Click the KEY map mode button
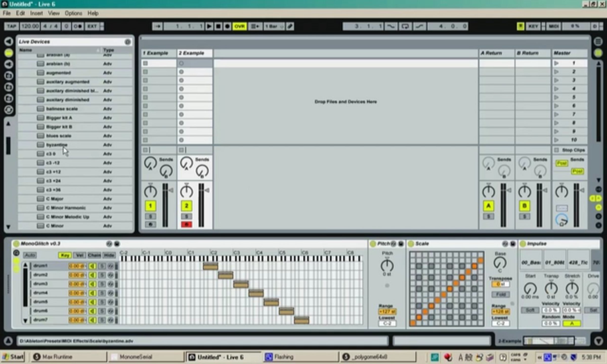Screen dimensions: 607x364 pos(533,26)
